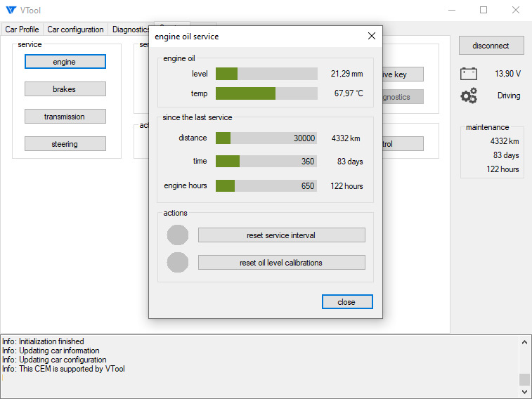532x399 pixels.
Task: Close the VTool main window
Action: pyautogui.click(x=516, y=10)
